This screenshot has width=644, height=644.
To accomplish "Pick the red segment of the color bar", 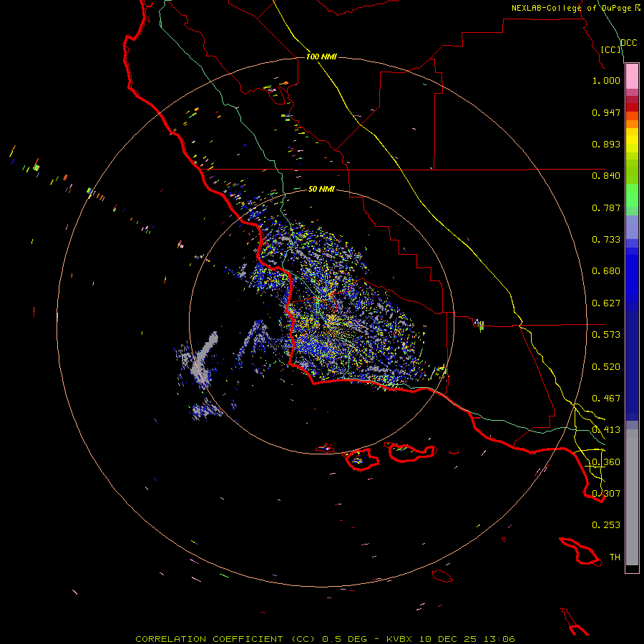I will point(632,107).
